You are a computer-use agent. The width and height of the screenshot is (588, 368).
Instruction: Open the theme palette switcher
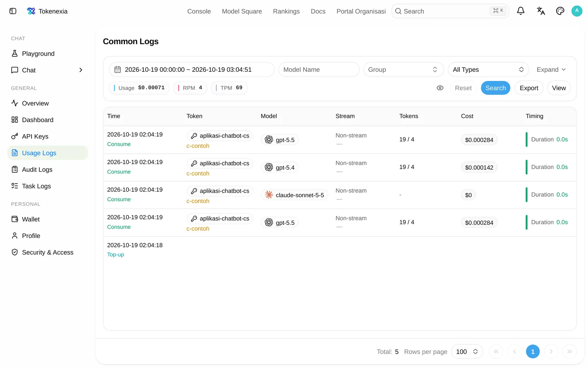click(560, 11)
